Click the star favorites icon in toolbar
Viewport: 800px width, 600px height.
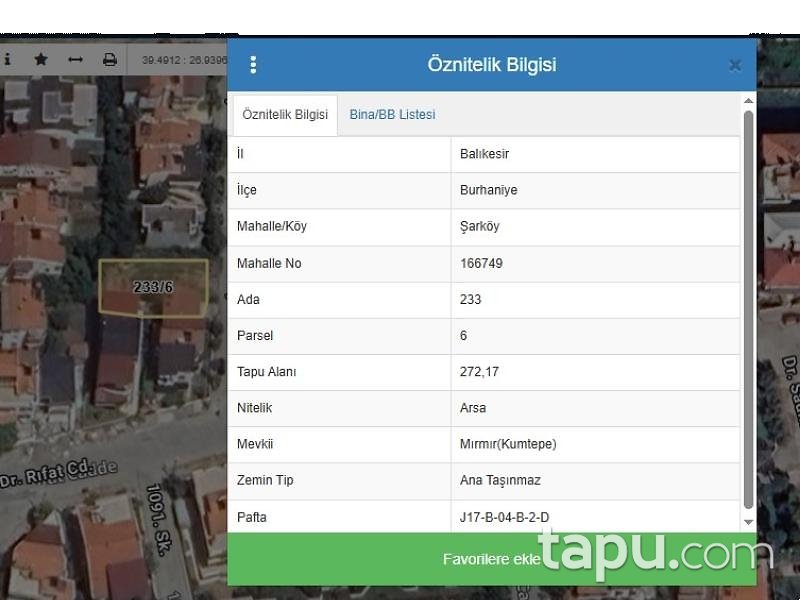[41, 59]
